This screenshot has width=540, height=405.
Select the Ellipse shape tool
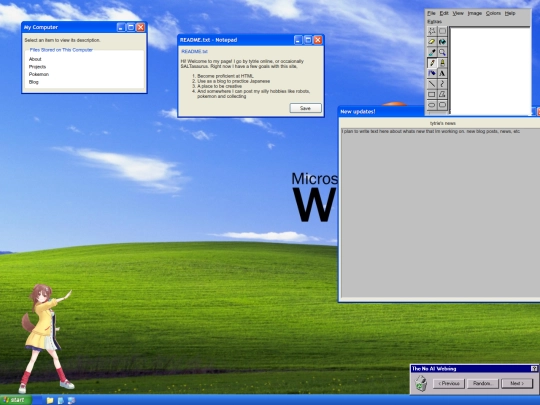432,105
